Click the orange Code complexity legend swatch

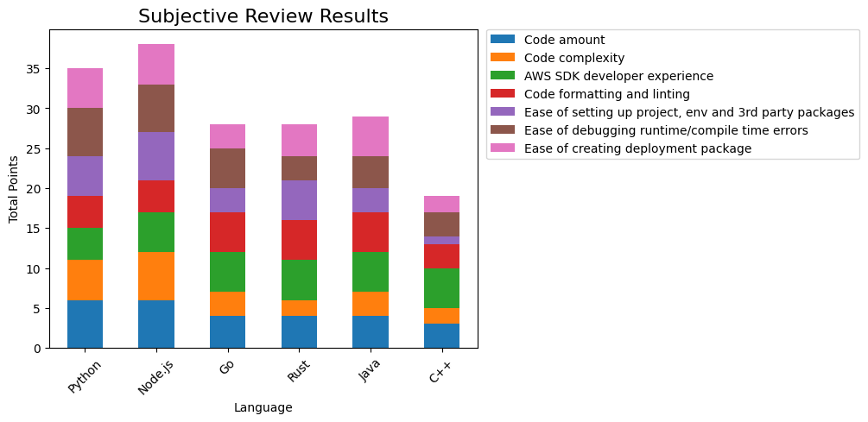[x=504, y=58]
